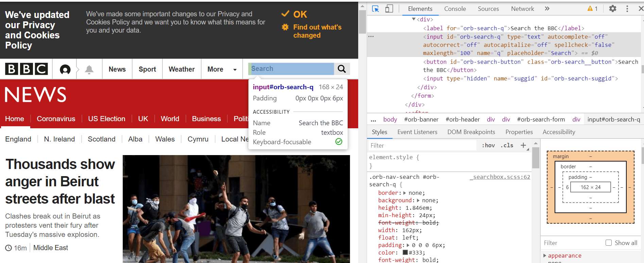Open BBC notifications bell

(89, 69)
